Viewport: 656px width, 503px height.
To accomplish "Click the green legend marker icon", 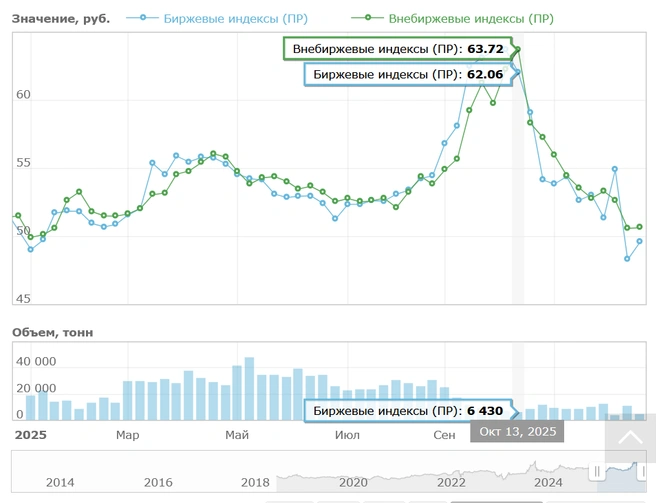I will 367,18.
